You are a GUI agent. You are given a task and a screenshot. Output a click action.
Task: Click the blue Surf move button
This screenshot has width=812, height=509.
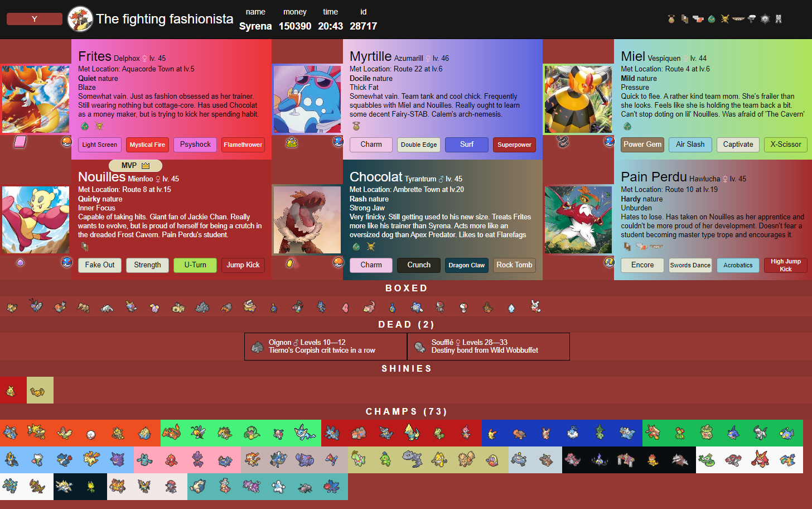coord(467,145)
